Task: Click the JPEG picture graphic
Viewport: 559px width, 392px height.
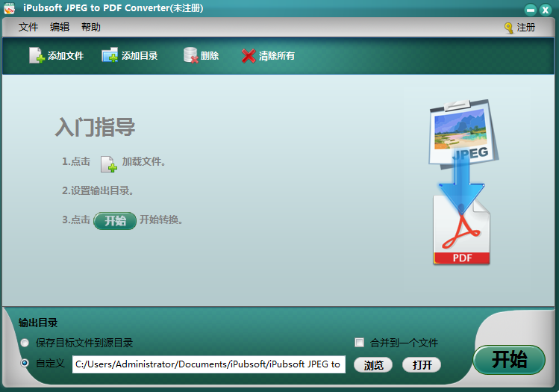Action: click(463, 133)
